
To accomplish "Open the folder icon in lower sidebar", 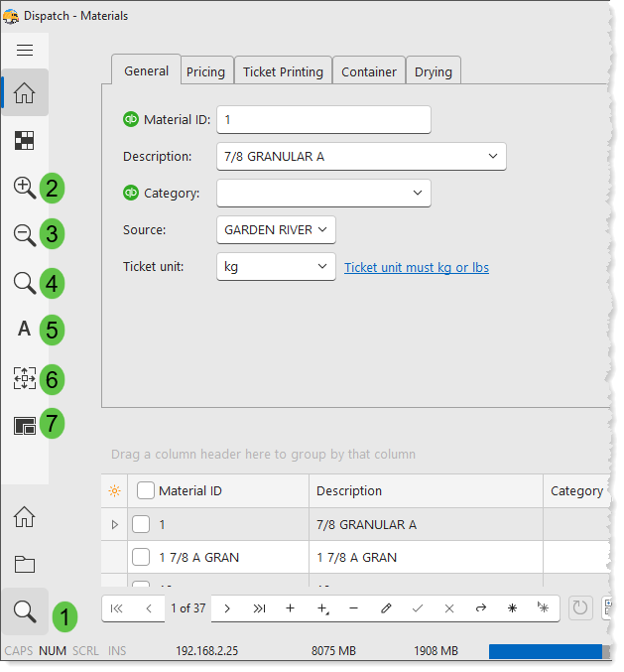I will coord(25,564).
